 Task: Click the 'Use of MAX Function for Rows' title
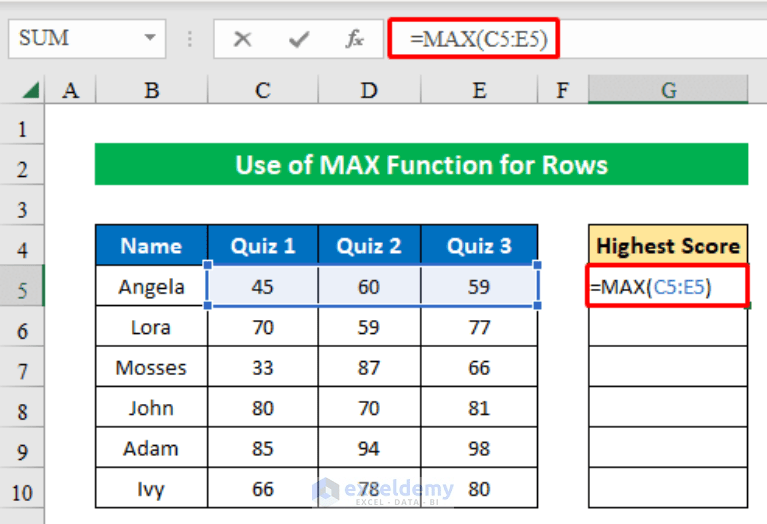coord(421,164)
